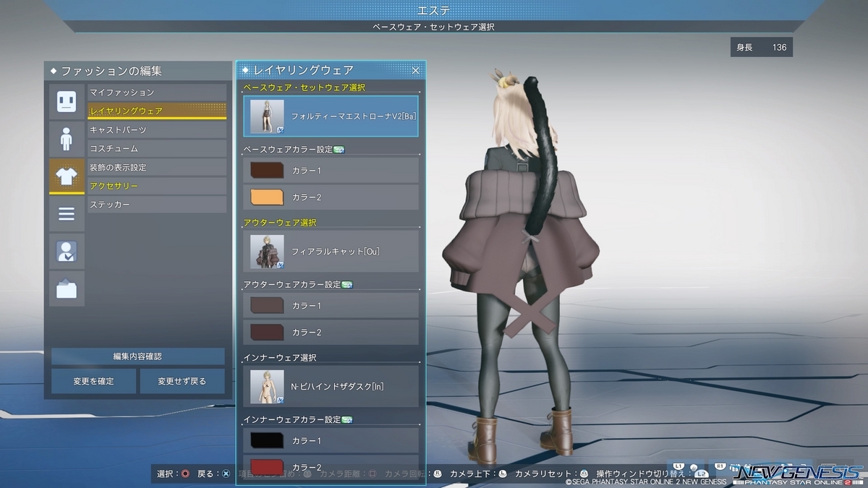Click the エステ screen title
Image resolution: width=868 pixels, height=488 pixels.
coord(434,9)
